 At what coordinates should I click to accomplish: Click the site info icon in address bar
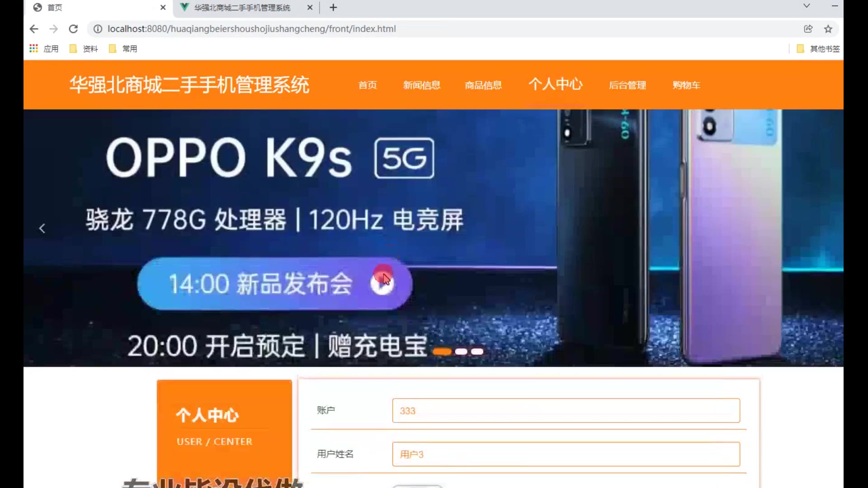click(98, 29)
